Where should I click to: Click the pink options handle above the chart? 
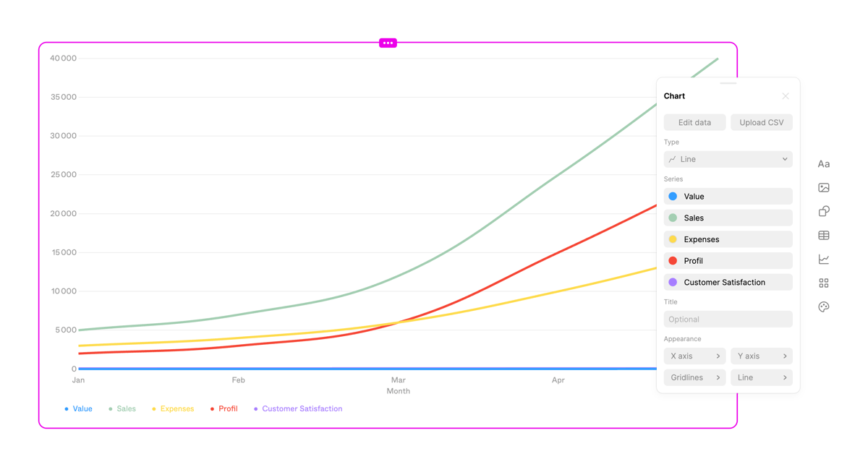point(388,43)
